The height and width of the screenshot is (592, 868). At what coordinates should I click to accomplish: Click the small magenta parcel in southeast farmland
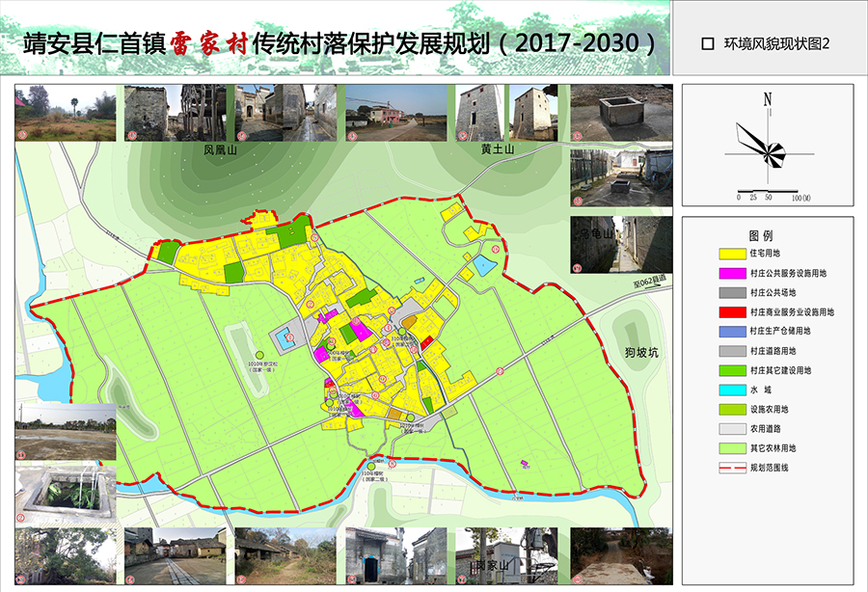pos(525,463)
